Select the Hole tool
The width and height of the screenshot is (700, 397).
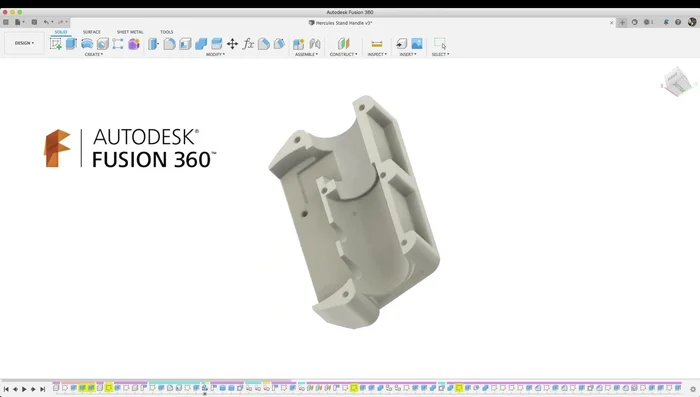pyautogui.click(x=103, y=44)
